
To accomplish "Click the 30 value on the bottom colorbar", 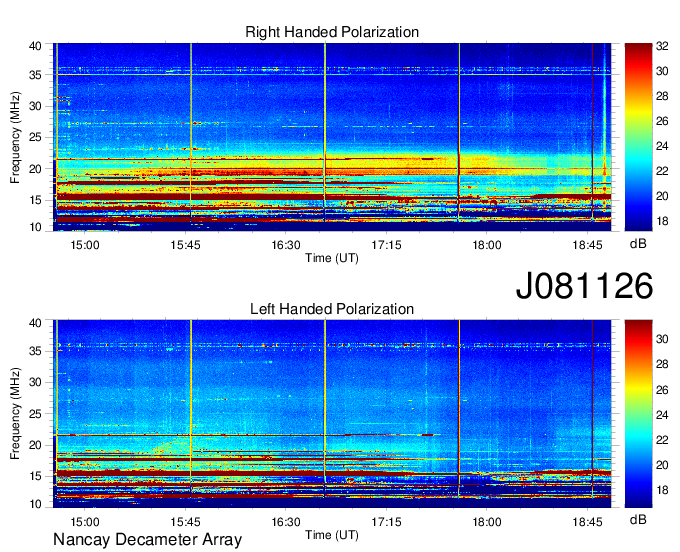I will pos(662,339).
